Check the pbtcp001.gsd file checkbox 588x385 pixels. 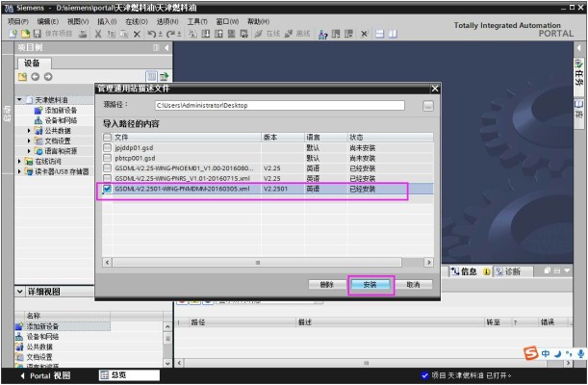(108, 158)
